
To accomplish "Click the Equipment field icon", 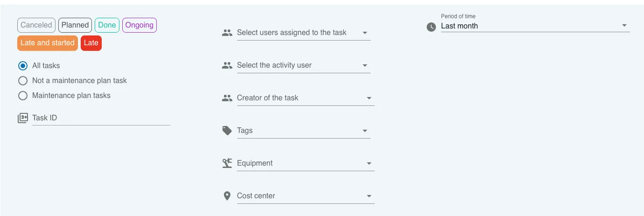I will click(227, 163).
